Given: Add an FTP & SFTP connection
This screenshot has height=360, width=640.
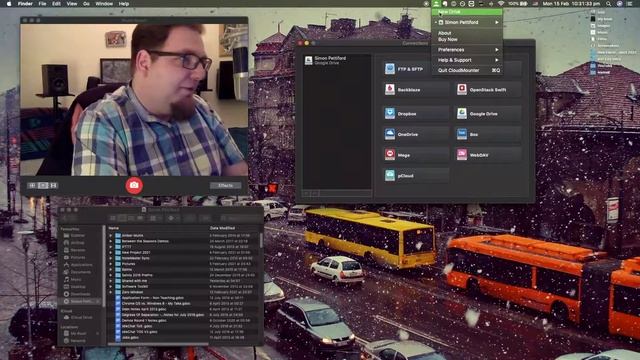Looking at the screenshot, I should click(x=416, y=69).
